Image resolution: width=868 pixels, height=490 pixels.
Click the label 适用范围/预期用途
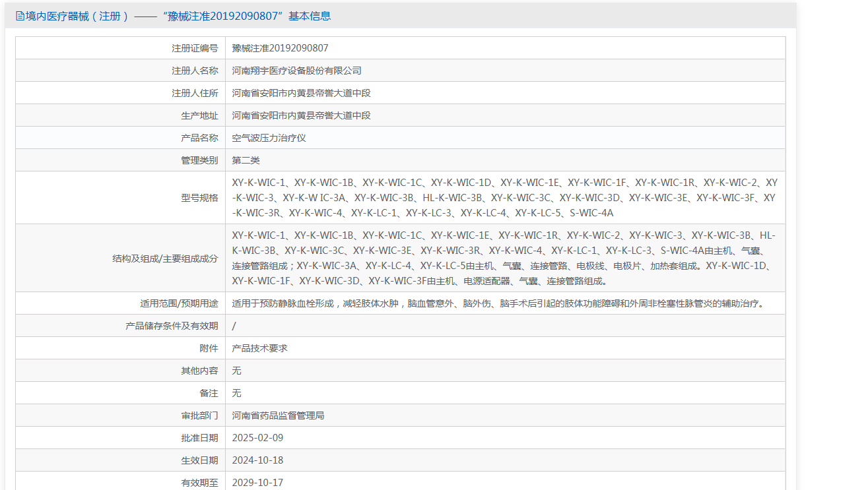click(x=179, y=303)
